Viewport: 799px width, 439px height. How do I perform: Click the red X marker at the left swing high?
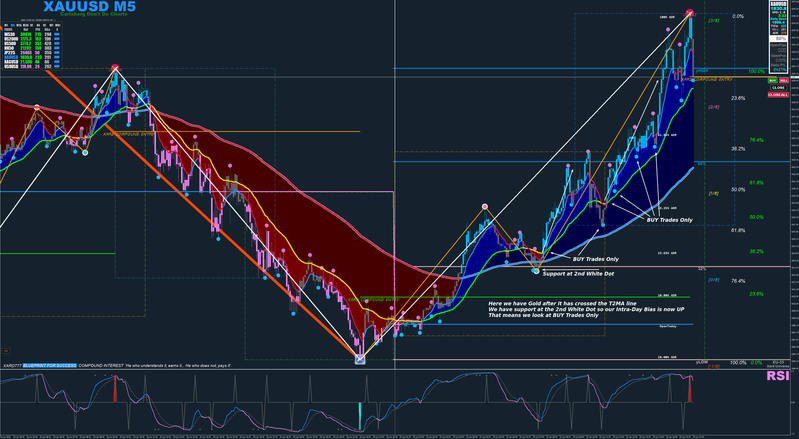click(115, 68)
